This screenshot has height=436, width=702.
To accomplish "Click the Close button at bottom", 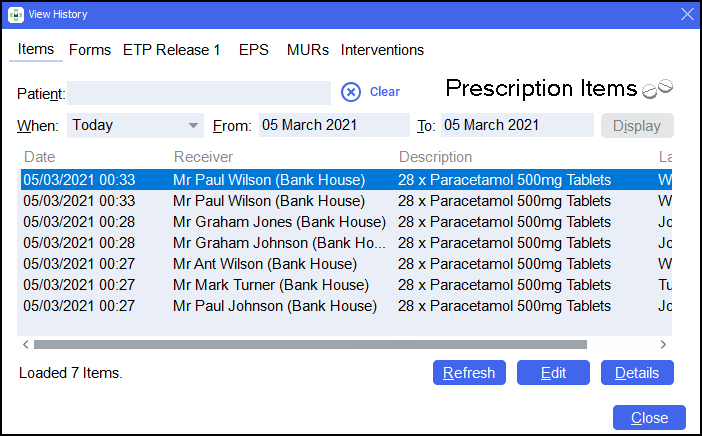I will pos(649,418).
